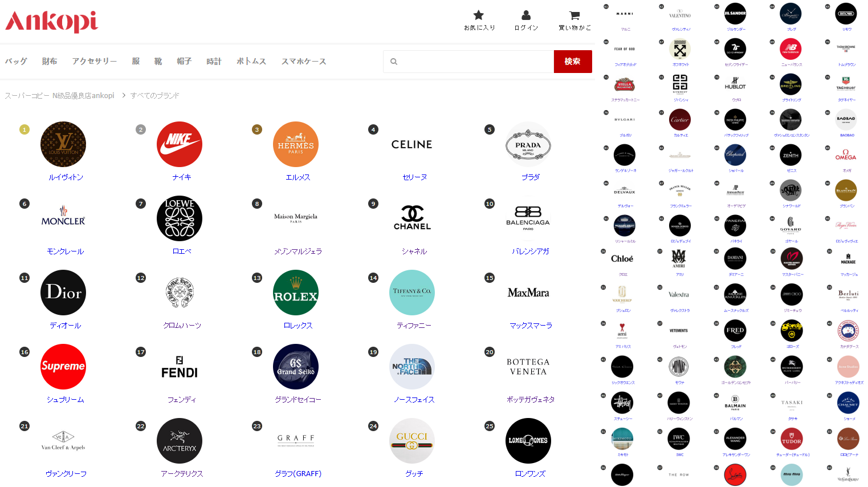This screenshot has height=487, width=868.
Task: Open the Balmain Paris logo
Action: tap(735, 403)
